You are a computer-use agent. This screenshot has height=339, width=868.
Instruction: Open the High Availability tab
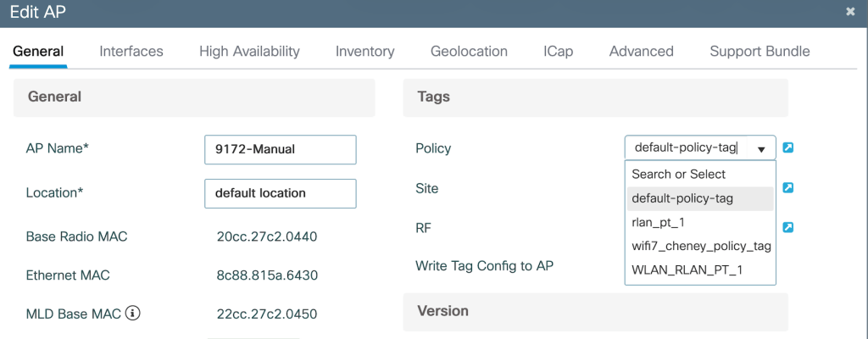point(249,51)
